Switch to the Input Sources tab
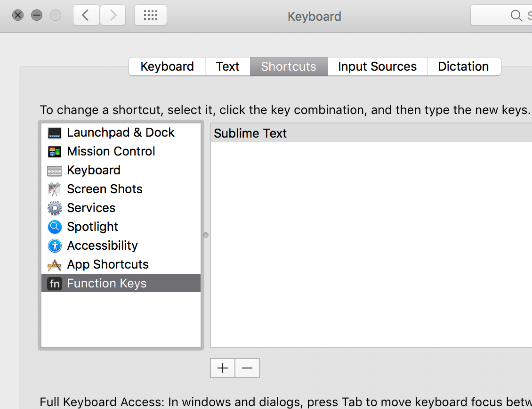Viewport: 532px width, 409px height. point(377,66)
